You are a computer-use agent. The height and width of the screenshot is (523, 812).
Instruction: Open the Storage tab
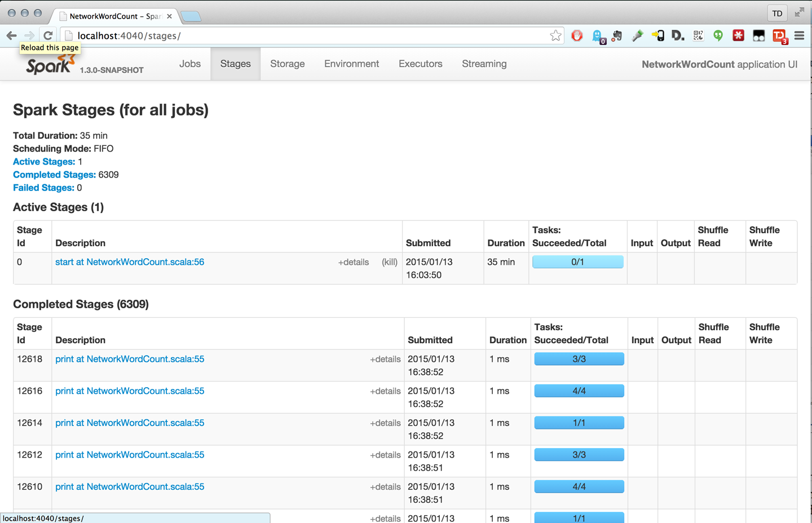[x=288, y=64]
